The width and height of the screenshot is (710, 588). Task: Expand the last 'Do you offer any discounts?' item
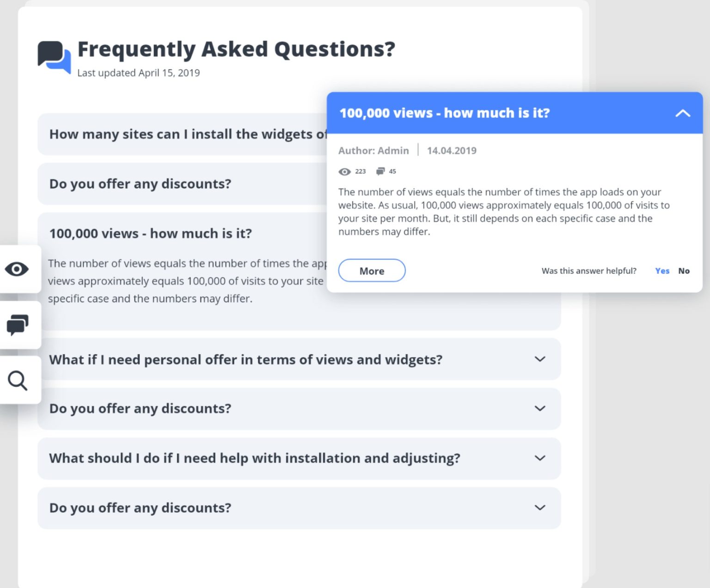[539, 508]
